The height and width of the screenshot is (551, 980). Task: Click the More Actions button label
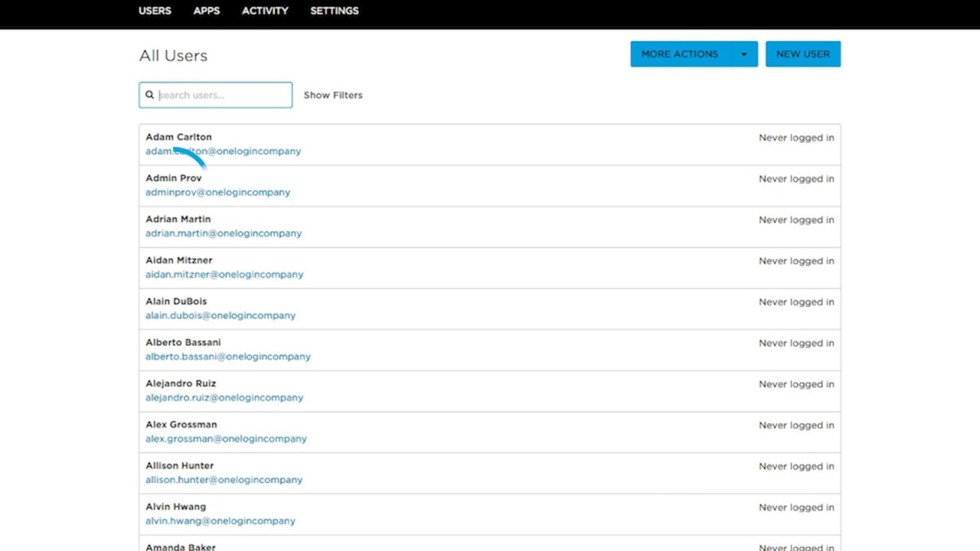(679, 54)
